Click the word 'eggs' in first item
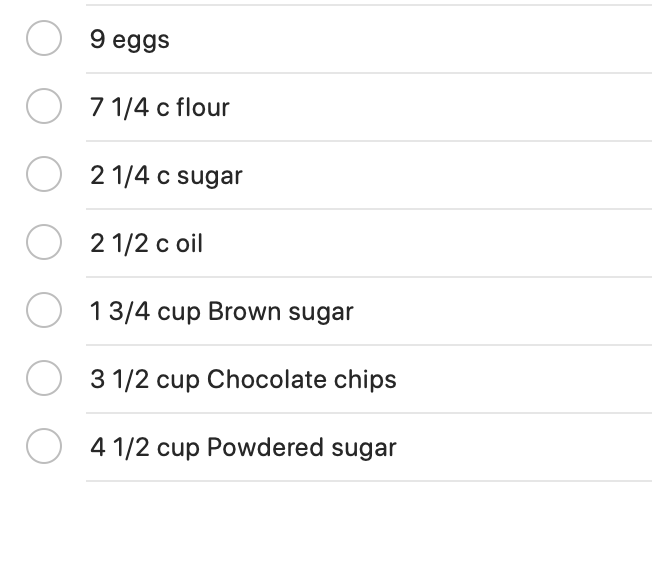This screenshot has height=576, width=652. tap(141, 41)
